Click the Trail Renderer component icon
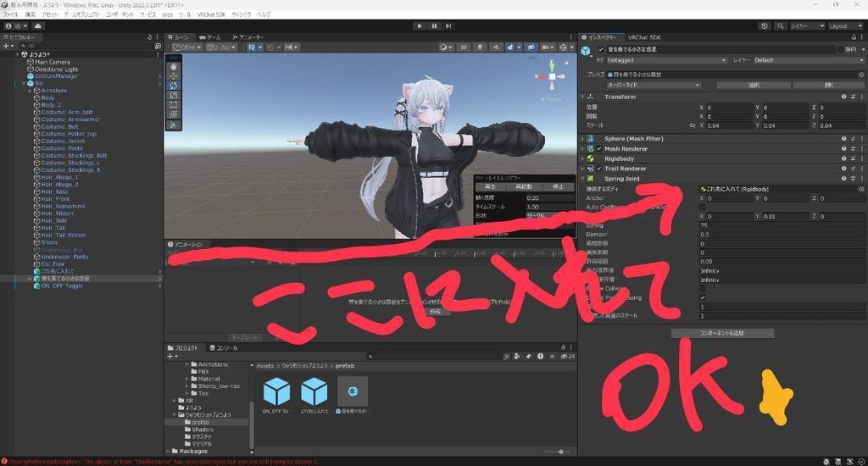 click(591, 169)
